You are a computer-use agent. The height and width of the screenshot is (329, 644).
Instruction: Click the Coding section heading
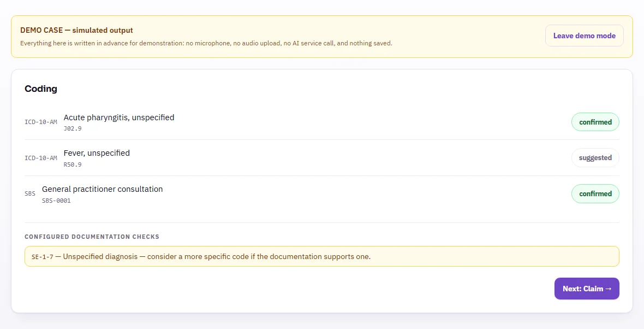41,89
